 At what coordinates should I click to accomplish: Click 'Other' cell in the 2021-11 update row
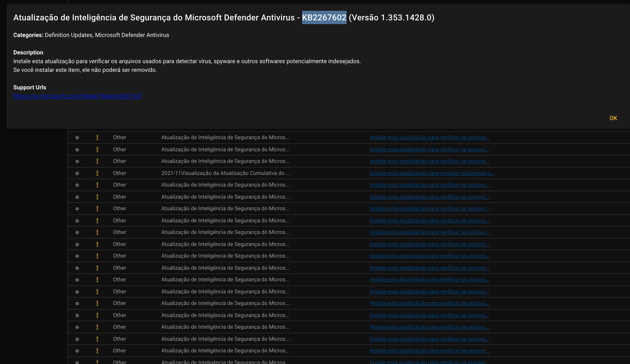[119, 173]
